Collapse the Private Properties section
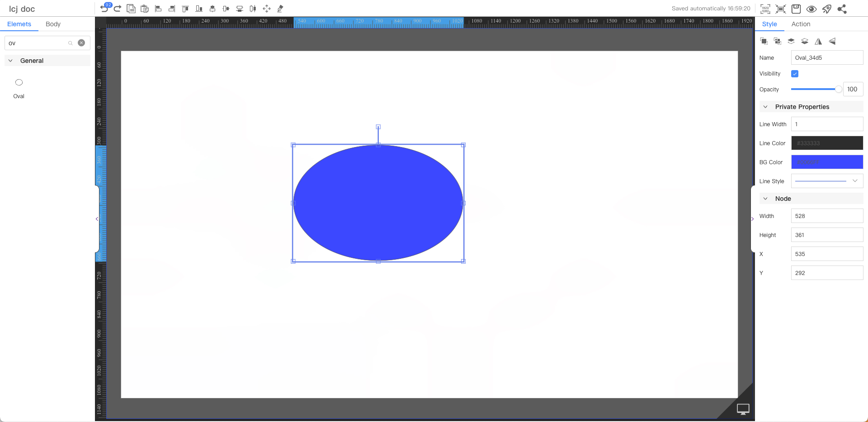This screenshot has width=868, height=422. (x=765, y=107)
